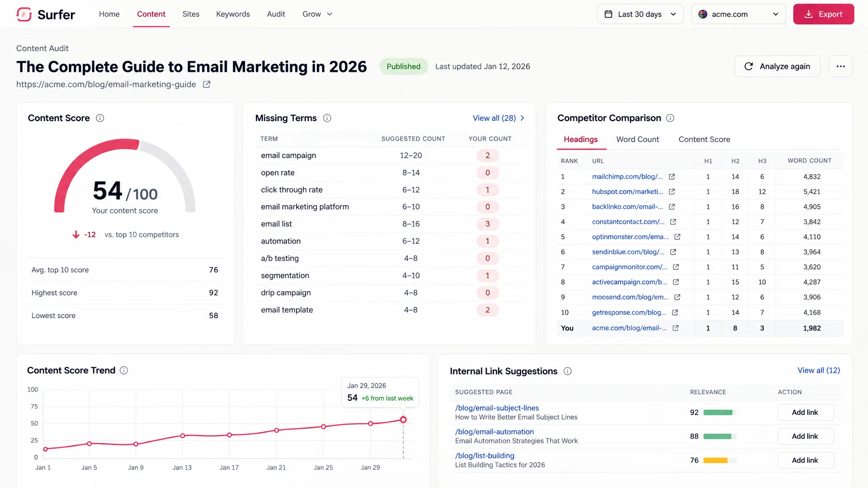The height and width of the screenshot is (488, 868).
Task: Click the Jan 29 data point on trend chart
Action: (x=370, y=423)
